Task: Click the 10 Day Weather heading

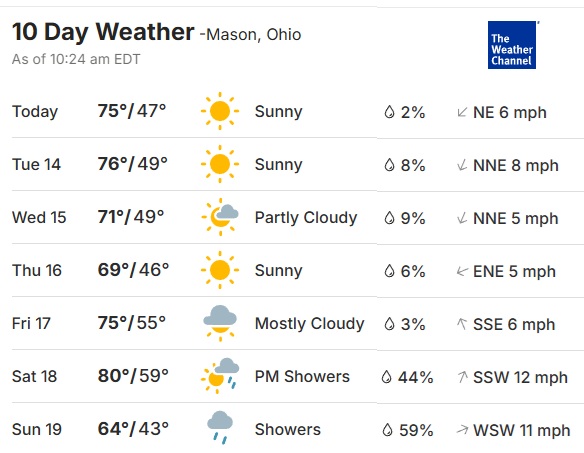Action: [103, 32]
